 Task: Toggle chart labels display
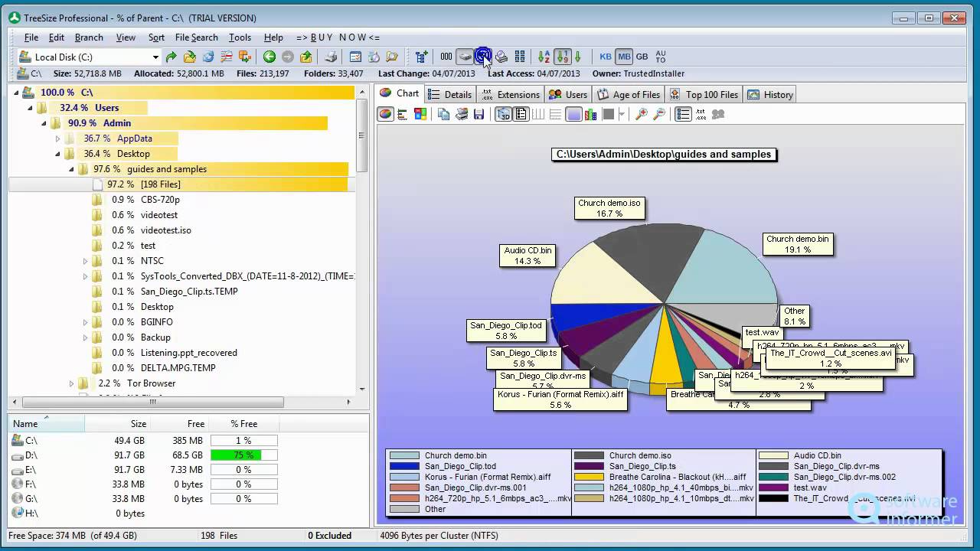click(x=521, y=113)
